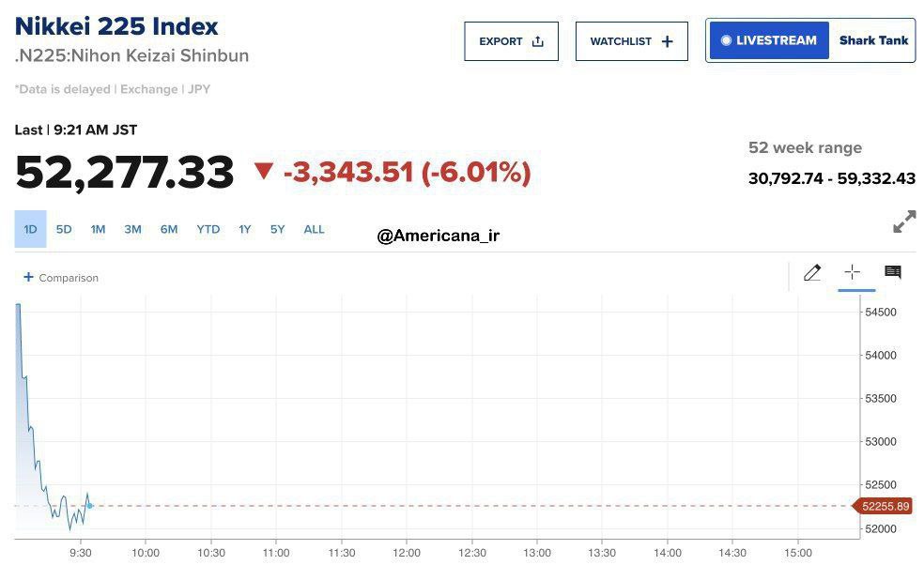Select the 1D range tab

coord(30,229)
